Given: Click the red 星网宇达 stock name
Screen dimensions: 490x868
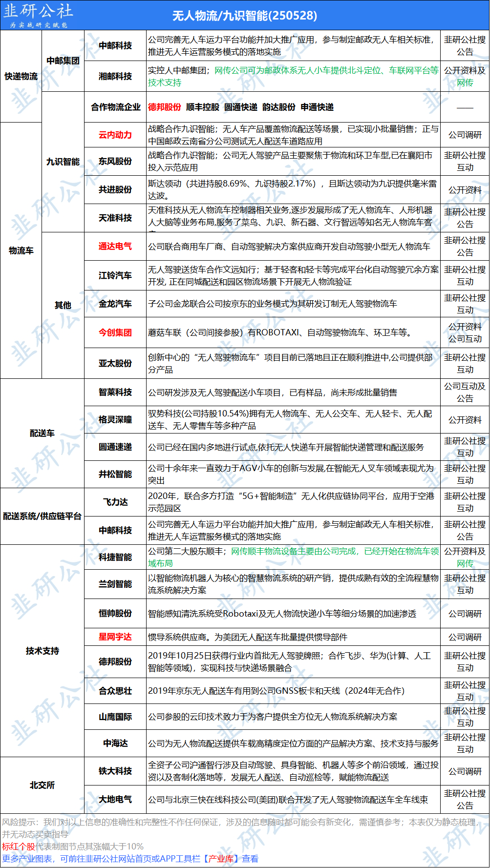Looking at the screenshot, I should pyautogui.click(x=115, y=637).
